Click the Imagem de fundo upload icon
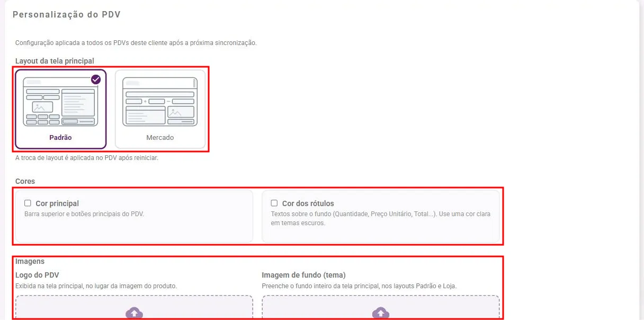644x320 pixels. 380,313
